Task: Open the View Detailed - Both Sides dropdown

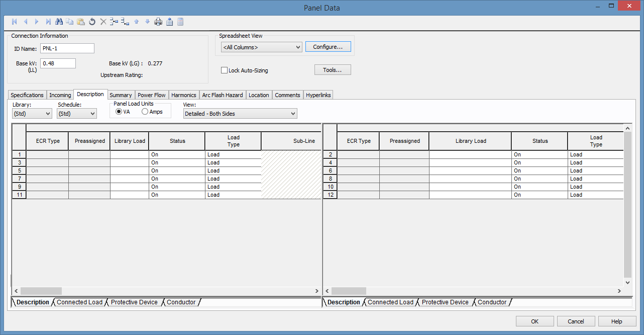Action: click(x=240, y=114)
